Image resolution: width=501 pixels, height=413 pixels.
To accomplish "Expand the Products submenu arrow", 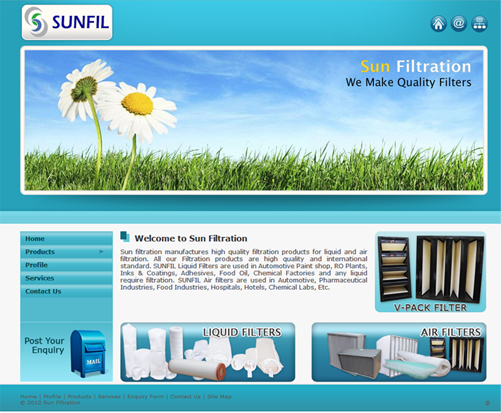I will pyautogui.click(x=101, y=252).
